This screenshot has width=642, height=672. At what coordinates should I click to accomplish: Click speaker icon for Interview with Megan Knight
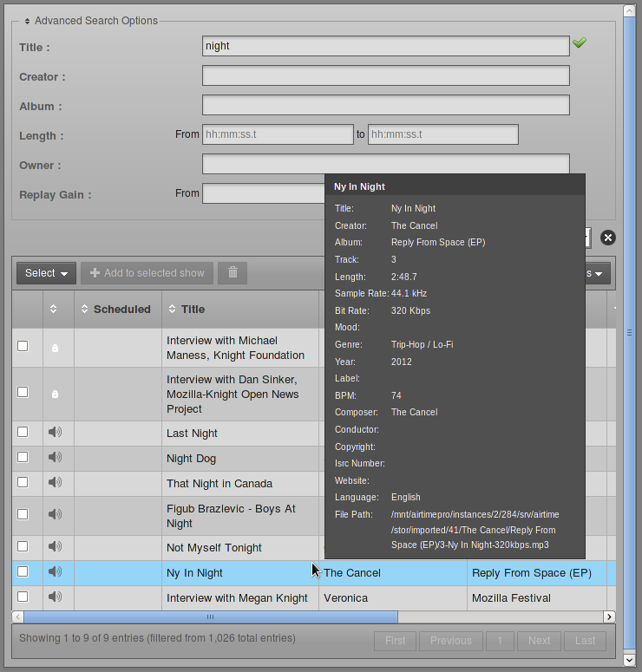pyautogui.click(x=55, y=597)
